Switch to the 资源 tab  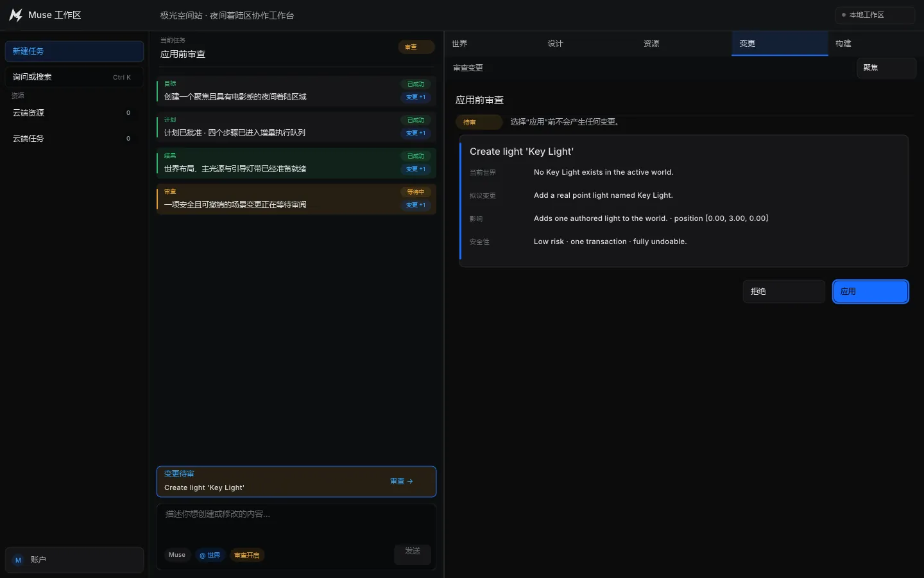pos(684,44)
